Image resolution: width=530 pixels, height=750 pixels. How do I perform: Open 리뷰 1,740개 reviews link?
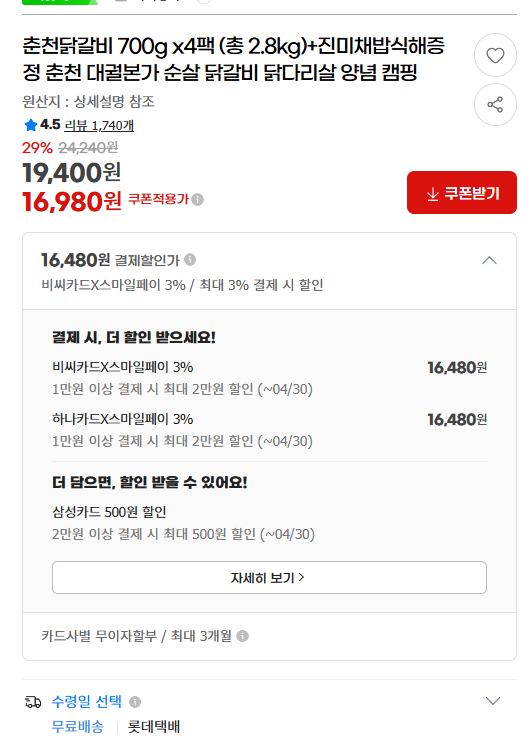pyautogui.click(x=99, y=126)
